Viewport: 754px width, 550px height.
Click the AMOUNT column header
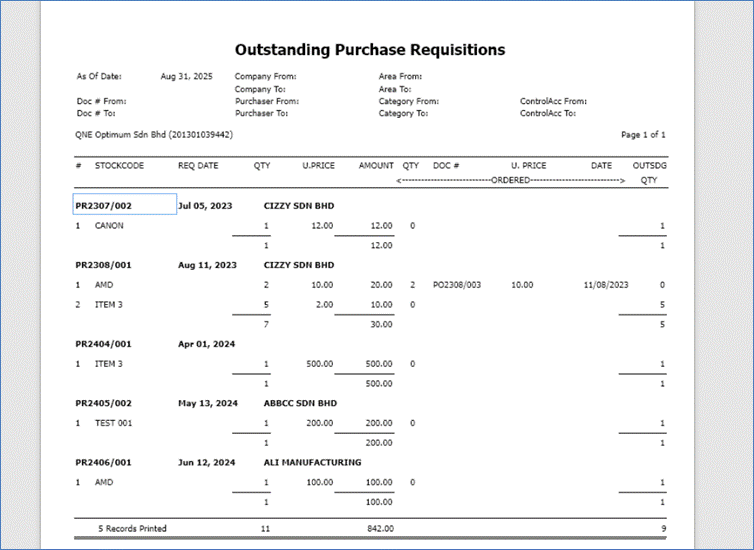click(376, 165)
